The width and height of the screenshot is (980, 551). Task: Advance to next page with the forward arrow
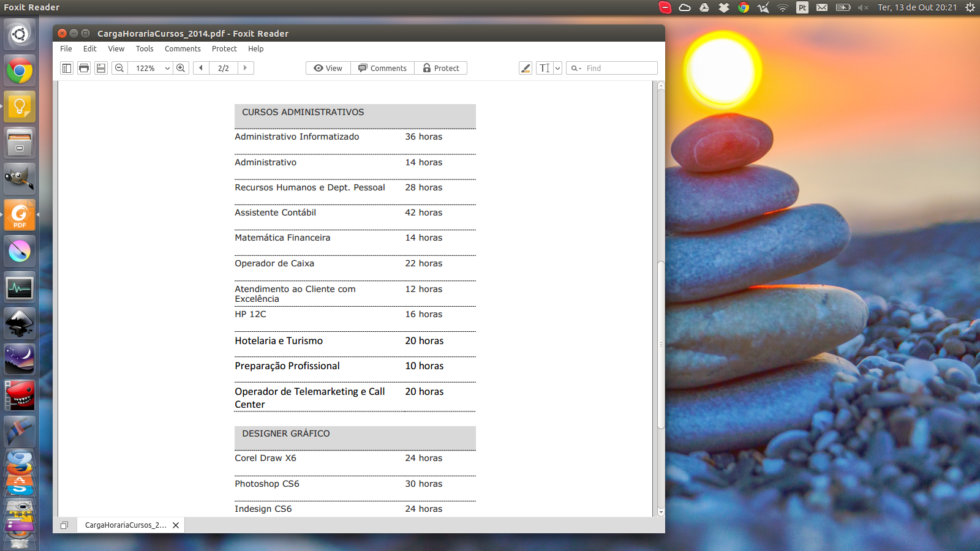tap(245, 68)
